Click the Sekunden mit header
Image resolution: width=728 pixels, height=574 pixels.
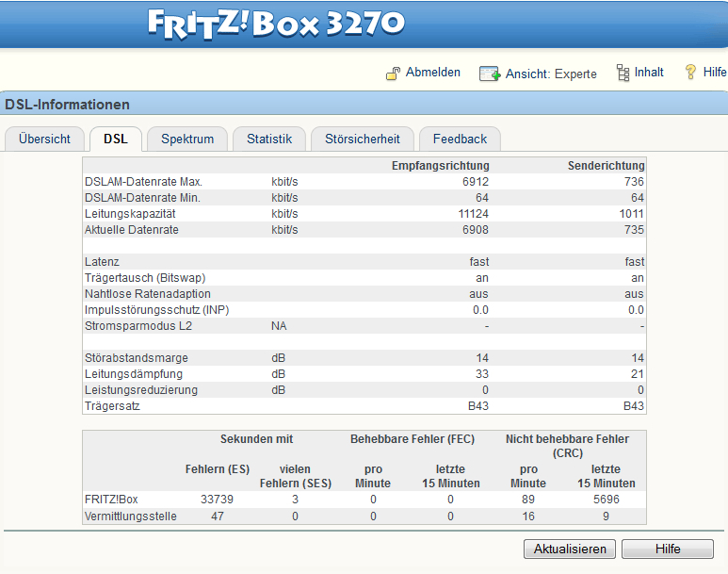(x=256, y=439)
